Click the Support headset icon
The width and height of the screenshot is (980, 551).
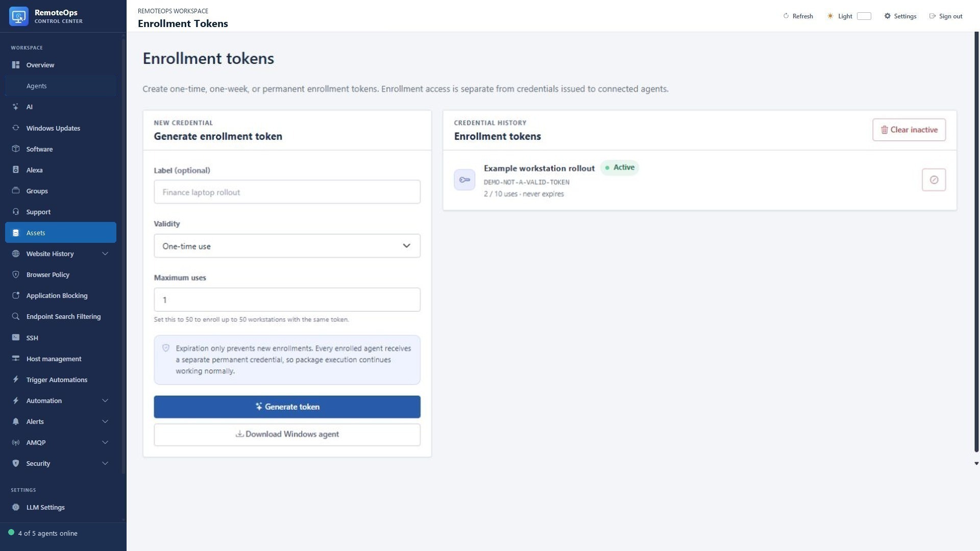point(16,212)
